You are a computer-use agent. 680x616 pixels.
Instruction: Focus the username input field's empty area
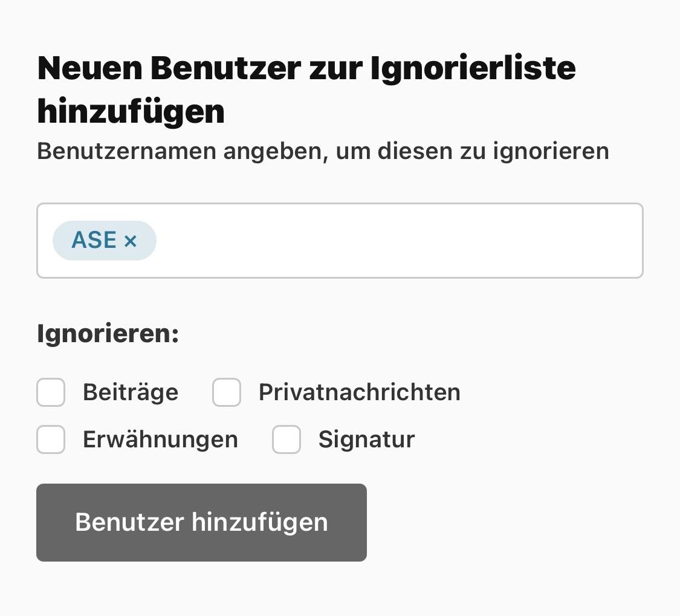[x=399, y=241]
